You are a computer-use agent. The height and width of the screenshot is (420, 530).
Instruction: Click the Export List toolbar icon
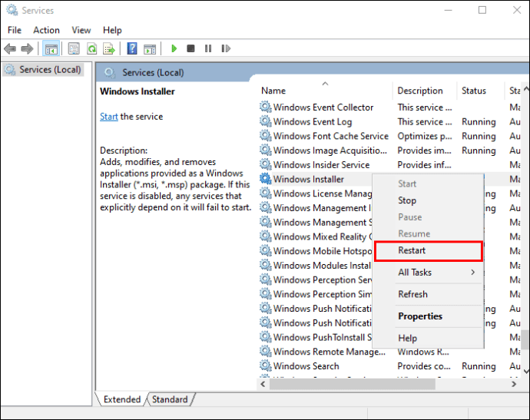pyautogui.click(x=109, y=48)
